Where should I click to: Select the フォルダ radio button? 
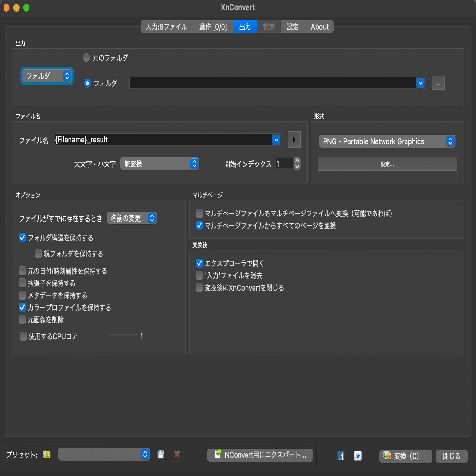click(87, 83)
